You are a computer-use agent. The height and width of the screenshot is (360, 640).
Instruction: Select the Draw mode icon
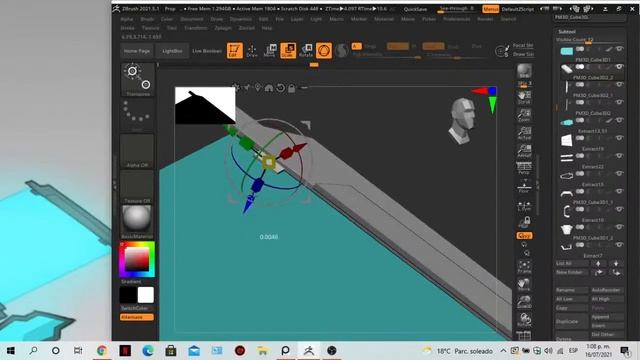[x=252, y=51]
